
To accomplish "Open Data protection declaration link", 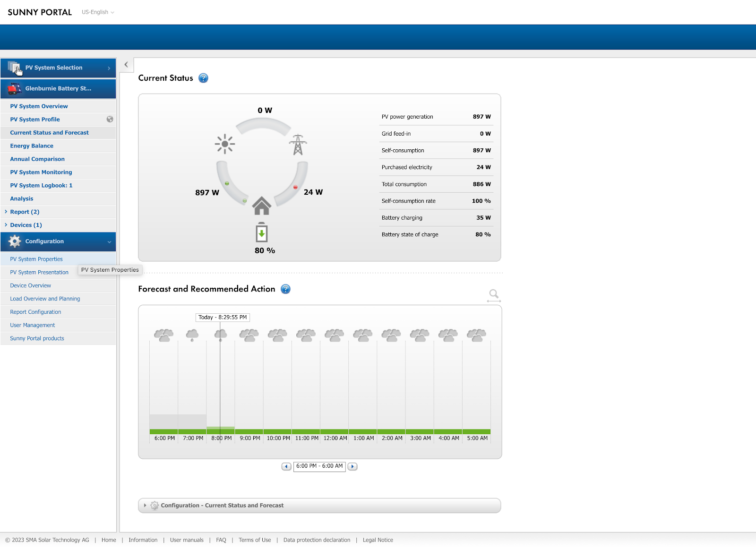I will [x=317, y=540].
